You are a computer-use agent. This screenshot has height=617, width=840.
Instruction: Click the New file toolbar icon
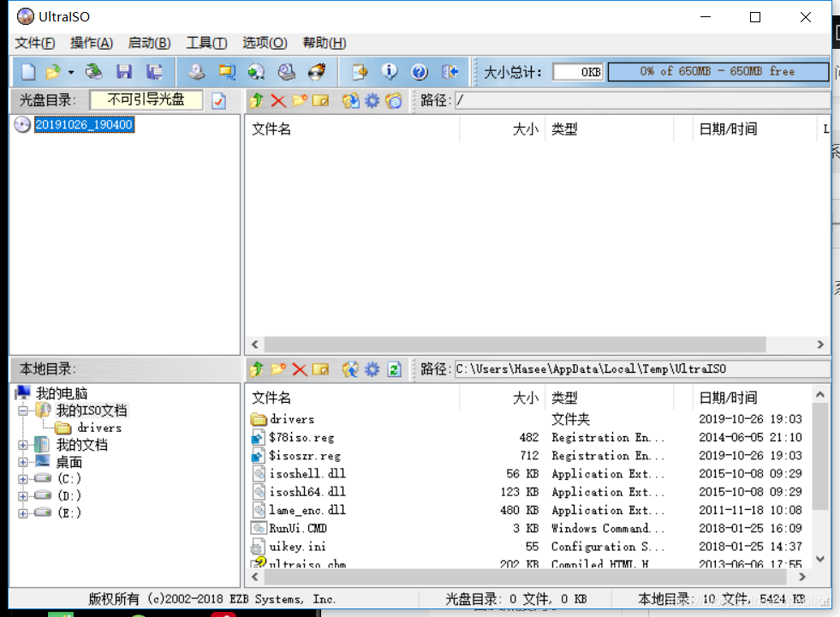[x=28, y=72]
